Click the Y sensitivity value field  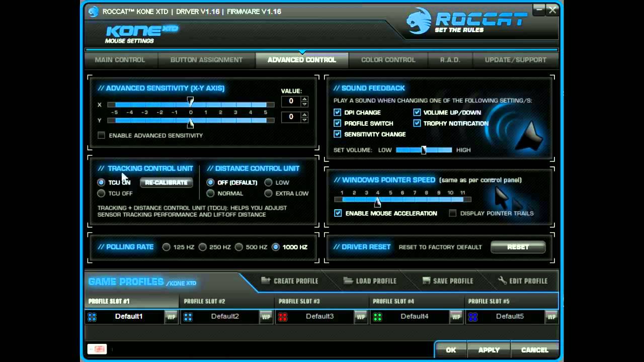[291, 117]
